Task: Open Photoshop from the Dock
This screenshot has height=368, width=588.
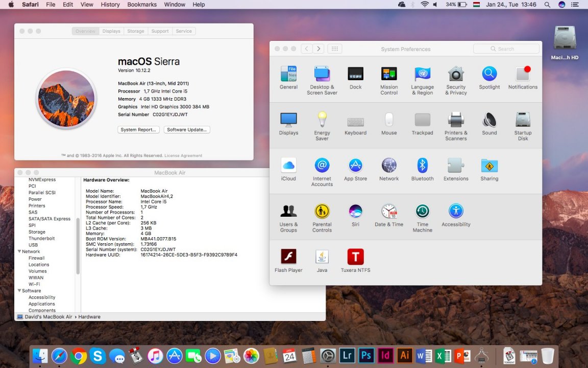Action: coord(366,355)
